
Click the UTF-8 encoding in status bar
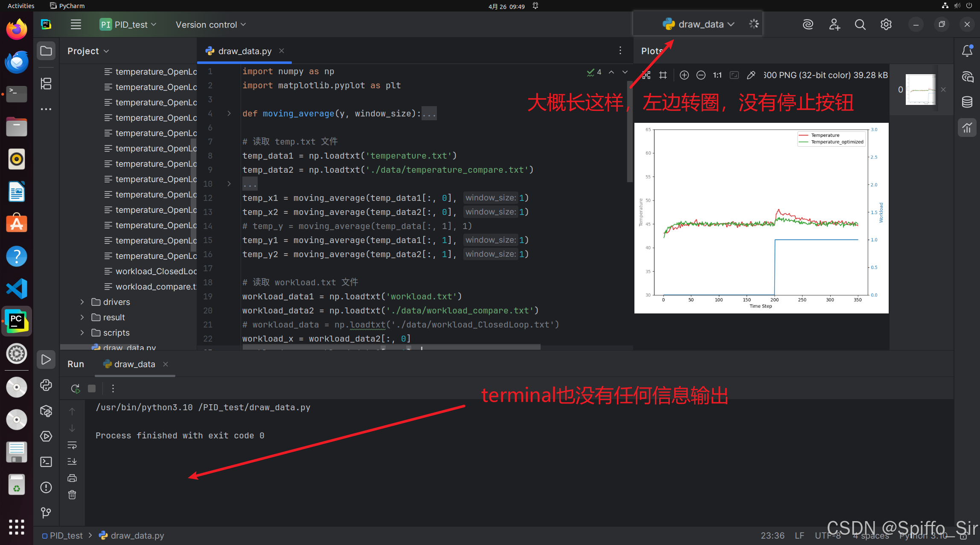pos(827,536)
